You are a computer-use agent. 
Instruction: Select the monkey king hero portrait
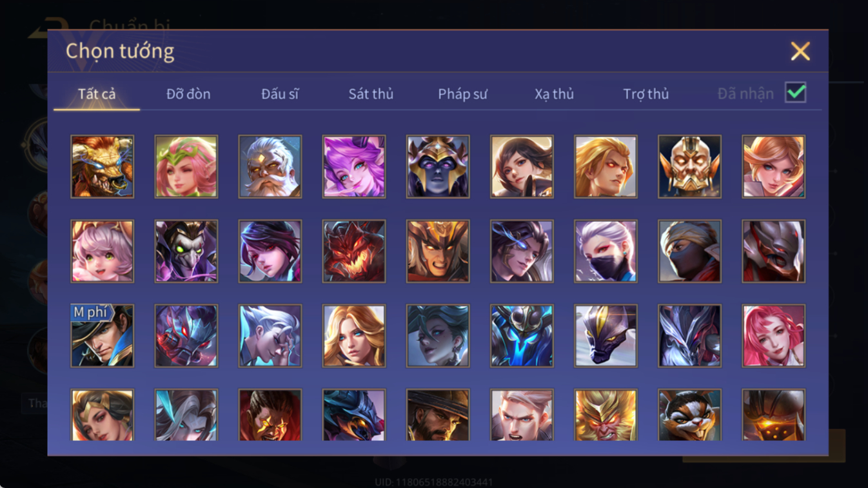(606, 415)
